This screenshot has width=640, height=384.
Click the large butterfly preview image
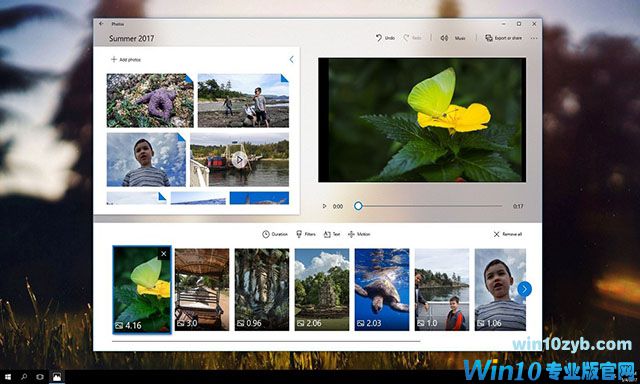click(422, 120)
